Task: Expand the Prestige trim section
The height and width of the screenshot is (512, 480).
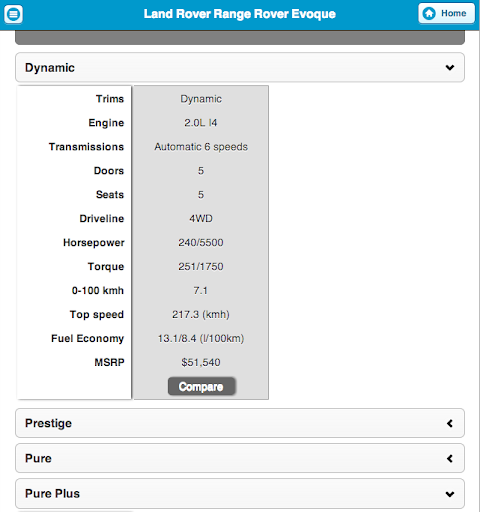Action: tap(240, 423)
